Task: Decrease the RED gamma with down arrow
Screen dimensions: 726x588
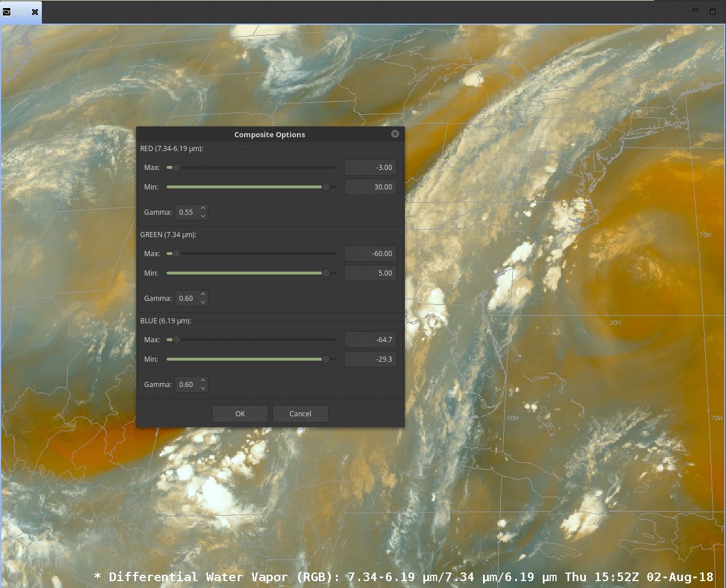Action: click(203, 216)
